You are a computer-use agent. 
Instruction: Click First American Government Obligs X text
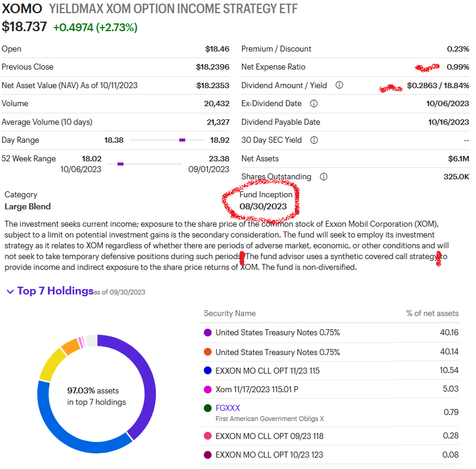point(270,419)
